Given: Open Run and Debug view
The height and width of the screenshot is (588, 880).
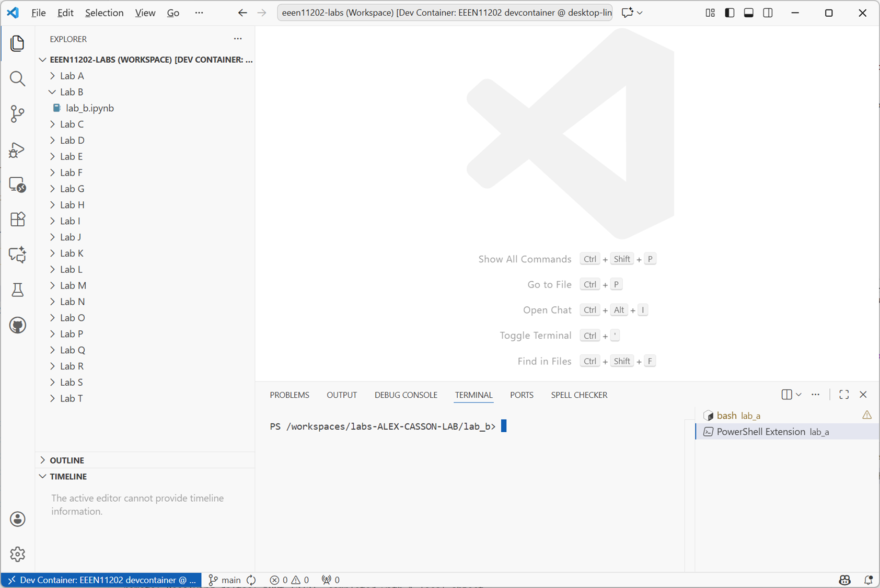Looking at the screenshot, I should point(17,150).
